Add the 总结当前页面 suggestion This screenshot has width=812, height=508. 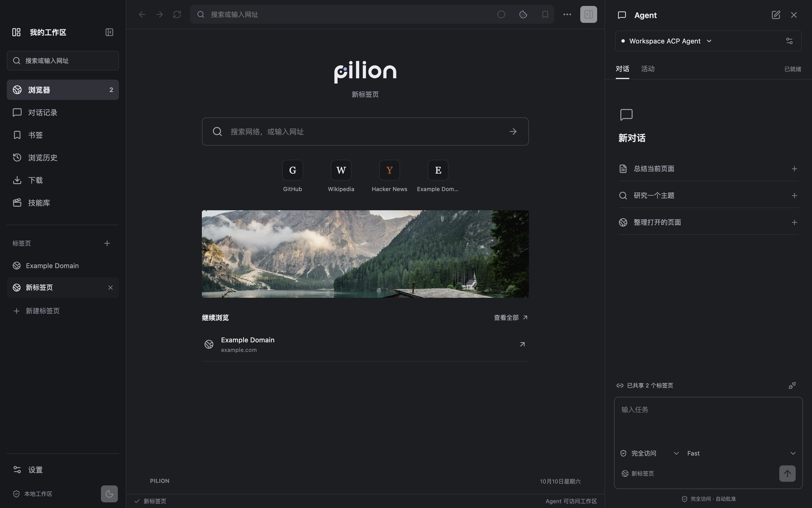click(794, 169)
